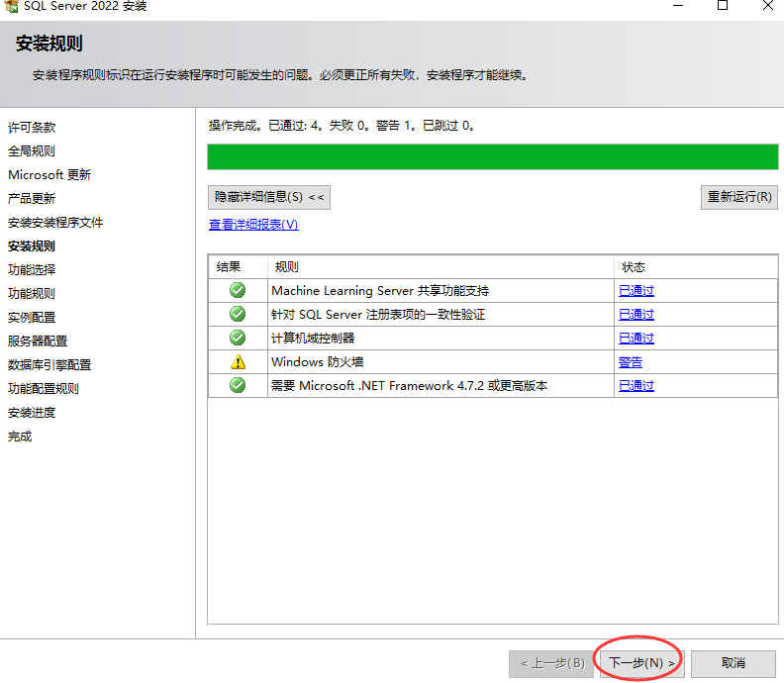The image size is (784, 683).
Task: Click the green check icon for Machine Learning Server rule
Action: pyautogui.click(x=238, y=290)
